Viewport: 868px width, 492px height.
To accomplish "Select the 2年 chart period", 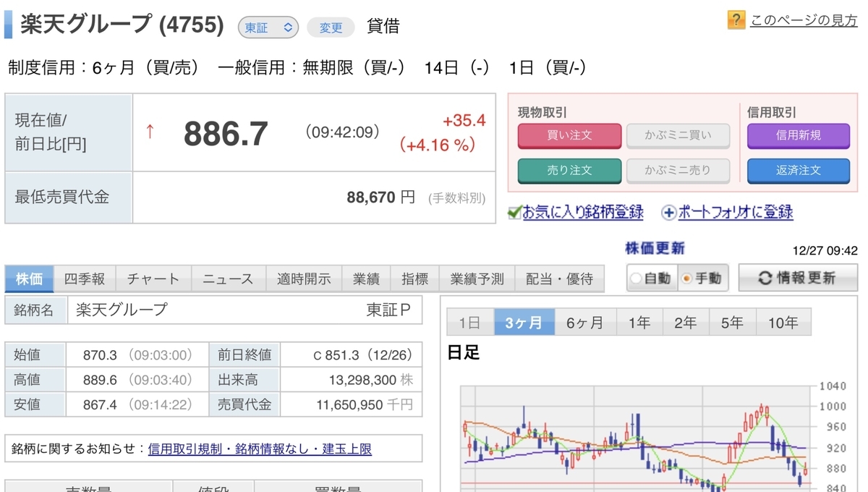I will coord(686,322).
